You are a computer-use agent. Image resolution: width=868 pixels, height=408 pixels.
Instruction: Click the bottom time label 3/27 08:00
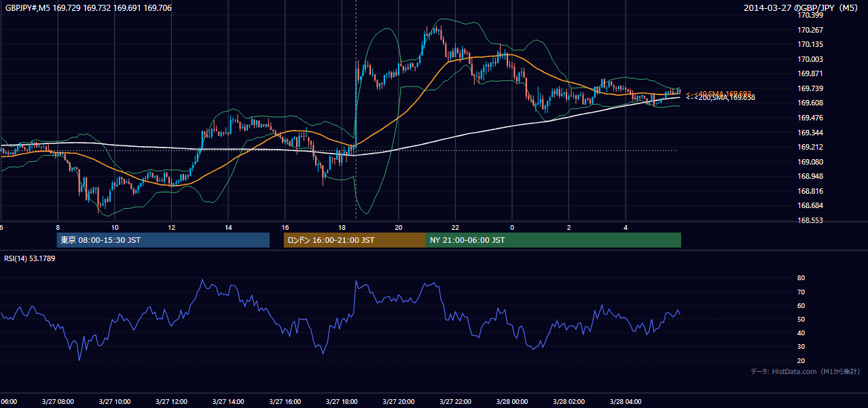point(58,402)
